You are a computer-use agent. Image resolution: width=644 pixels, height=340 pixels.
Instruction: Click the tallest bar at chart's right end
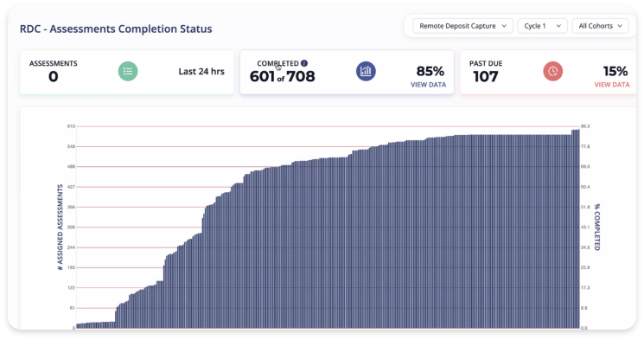click(x=576, y=228)
